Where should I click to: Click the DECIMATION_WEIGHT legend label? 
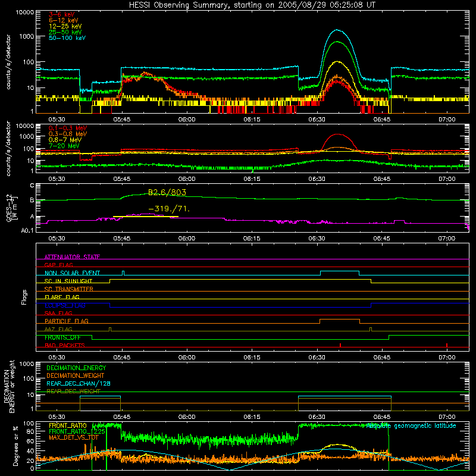coord(76,375)
